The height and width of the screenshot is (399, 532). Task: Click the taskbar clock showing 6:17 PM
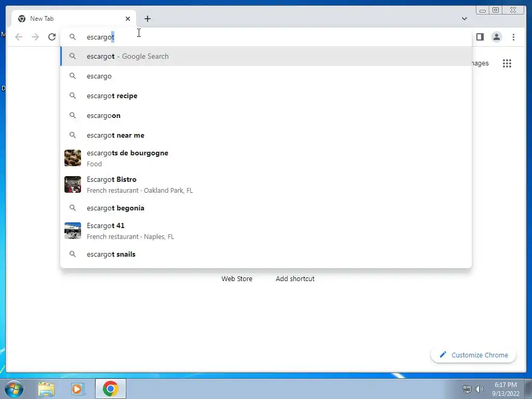506,389
